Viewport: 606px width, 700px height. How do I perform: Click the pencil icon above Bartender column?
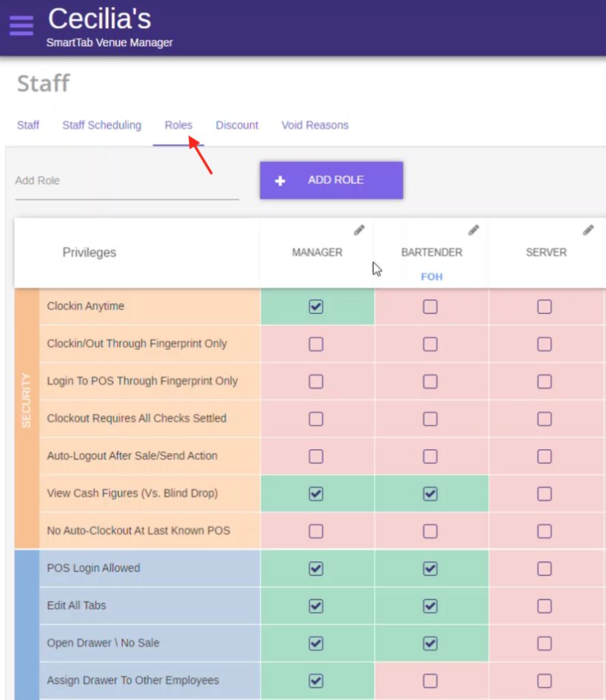coord(473,230)
